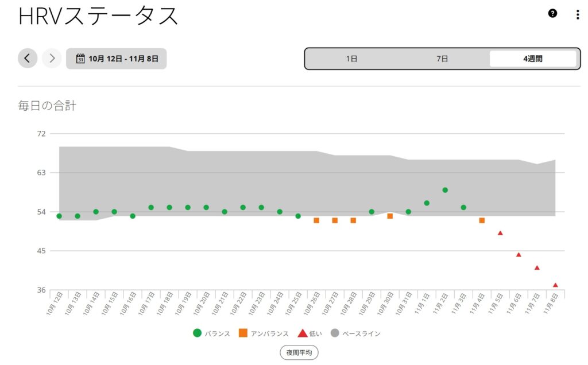588x365 pixels.
Task: Open date picker for 10月 12日 - 11月 8日
Action: click(117, 59)
